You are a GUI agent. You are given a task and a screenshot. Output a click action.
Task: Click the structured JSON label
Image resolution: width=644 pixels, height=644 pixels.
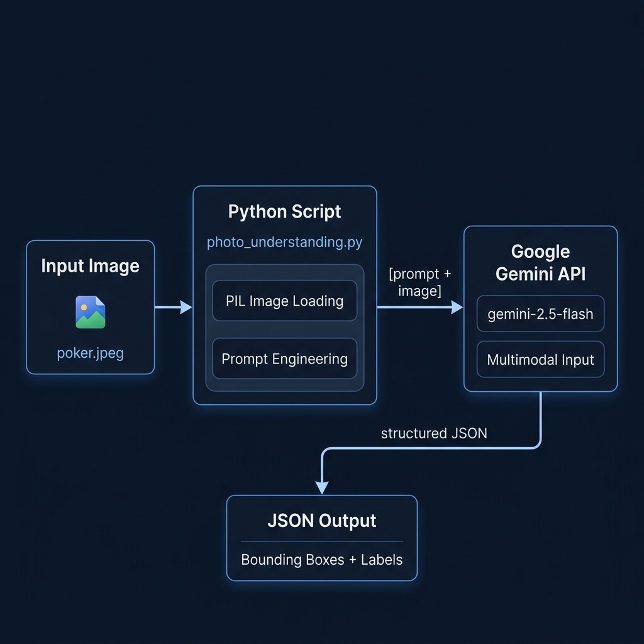(x=434, y=433)
